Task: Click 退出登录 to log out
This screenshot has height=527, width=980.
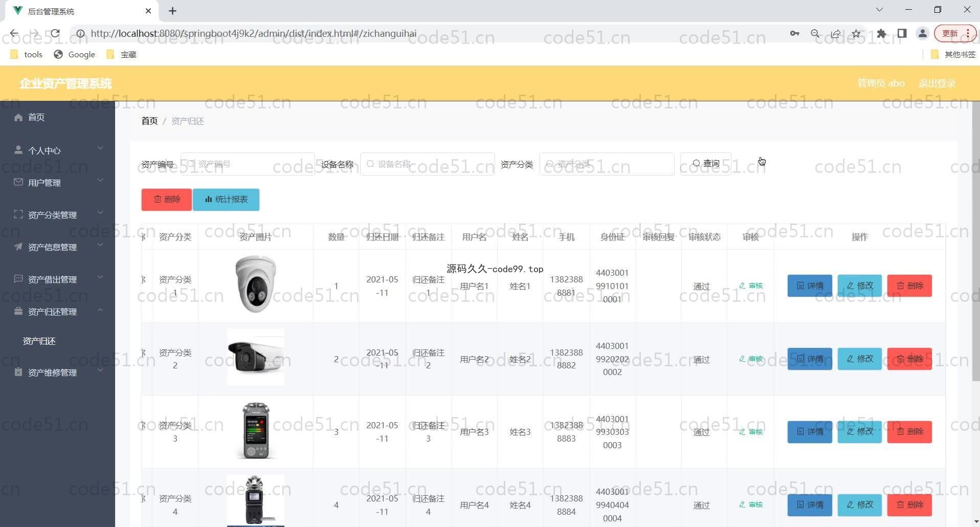Action: pos(937,83)
